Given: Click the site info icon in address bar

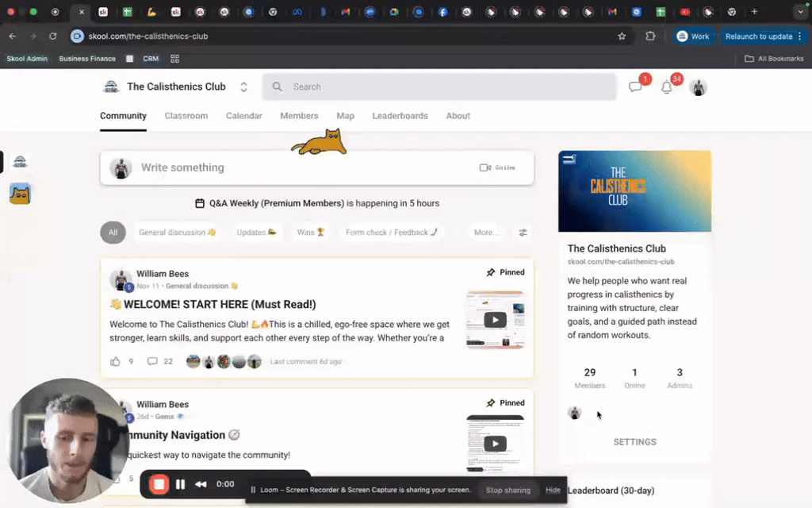Looking at the screenshot, I should [x=77, y=37].
